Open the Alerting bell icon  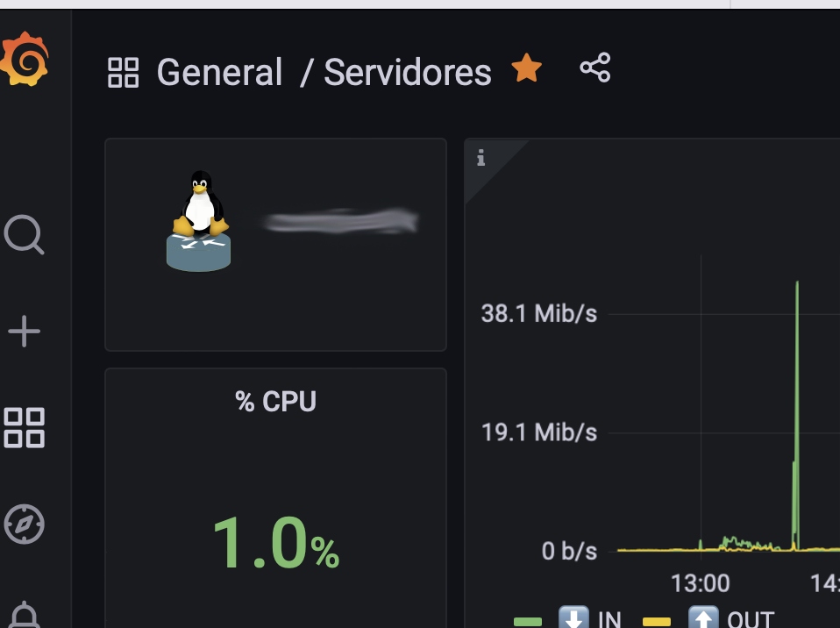(24, 615)
